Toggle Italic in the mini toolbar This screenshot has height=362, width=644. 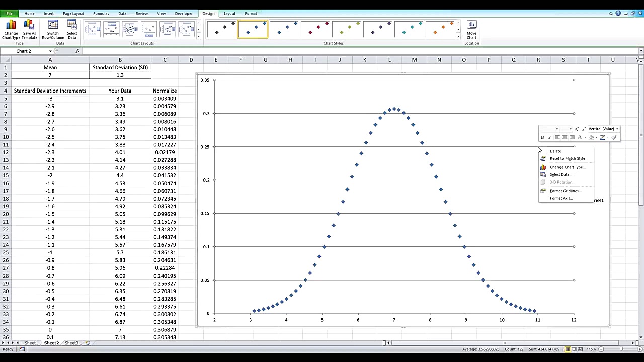click(549, 137)
